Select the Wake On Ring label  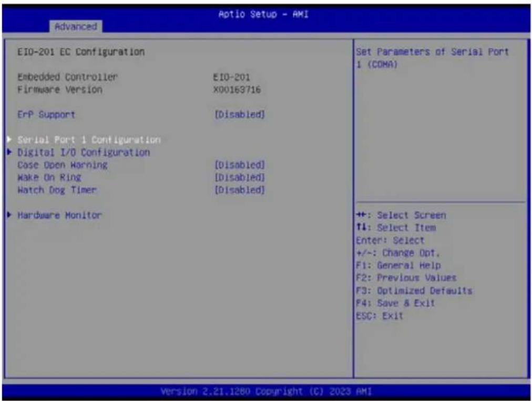(49, 177)
